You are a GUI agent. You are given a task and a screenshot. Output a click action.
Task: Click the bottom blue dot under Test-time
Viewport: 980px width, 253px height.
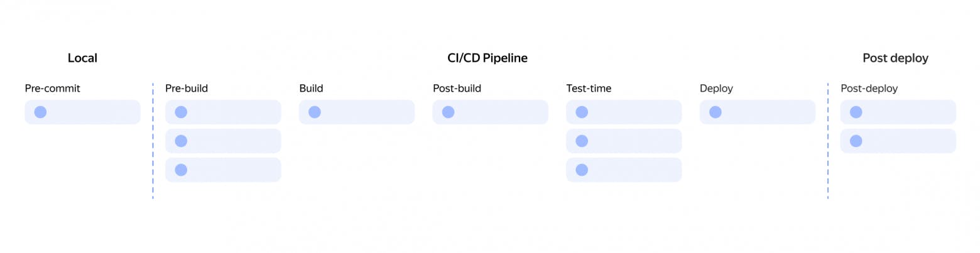[582, 170]
